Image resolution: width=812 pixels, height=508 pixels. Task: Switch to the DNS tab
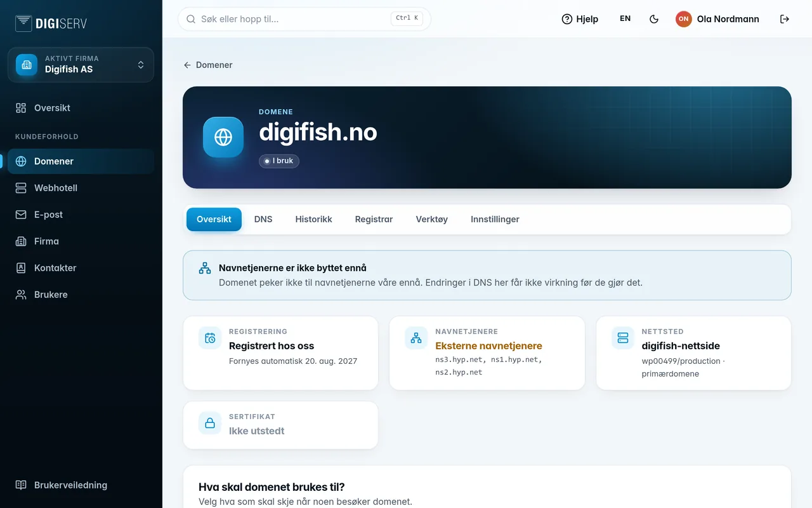(263, 219)
